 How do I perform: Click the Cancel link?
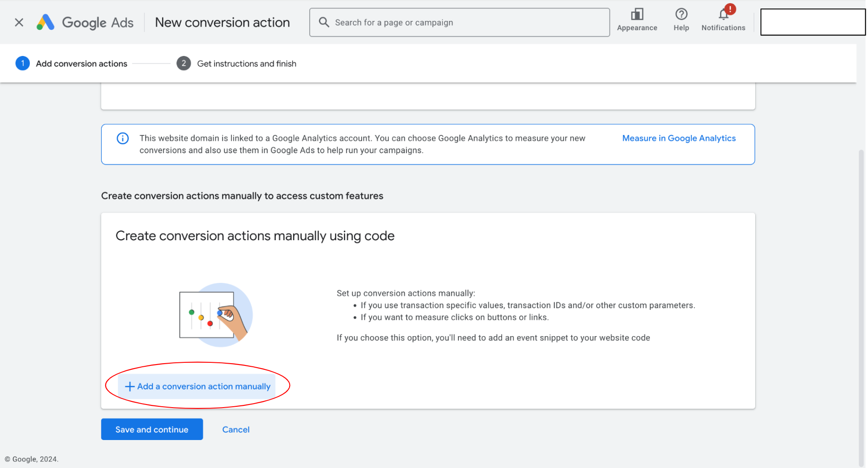[235, 429]
